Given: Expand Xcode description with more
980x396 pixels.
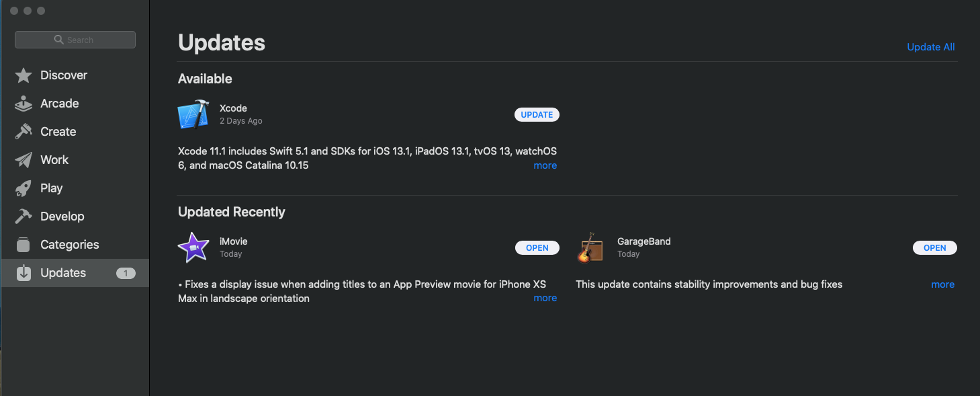Looking at the screenshot, I should tap(545, 165).
